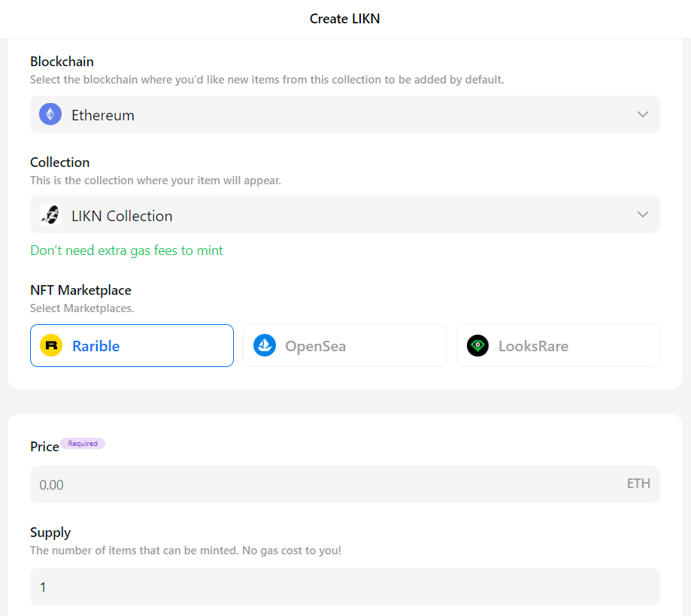
Task: Open the Ethereum blockchain selector text
Action: tap(103, 115)
